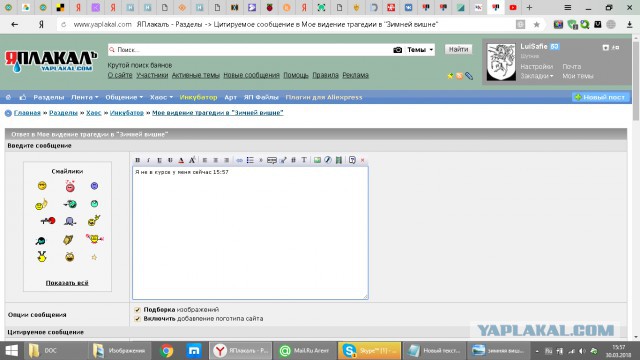This screenshot has width=640, height=360.
Task: Insert a bulleted list
Action: tap(250, 160)
